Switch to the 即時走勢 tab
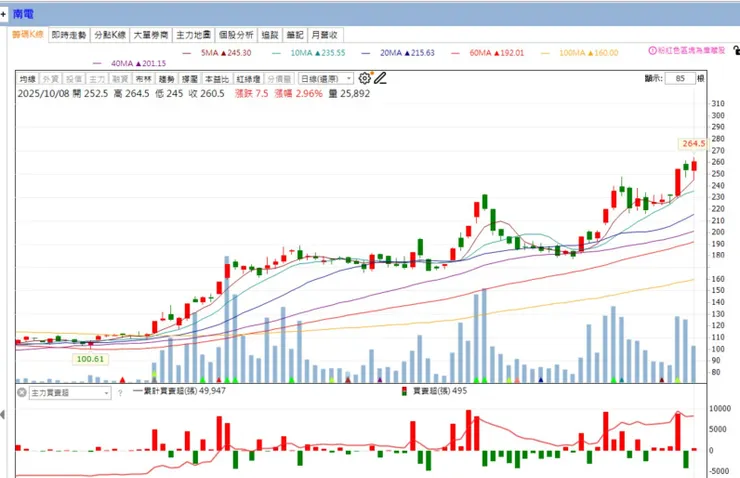The image size is (740, 478). click(69, 35)
